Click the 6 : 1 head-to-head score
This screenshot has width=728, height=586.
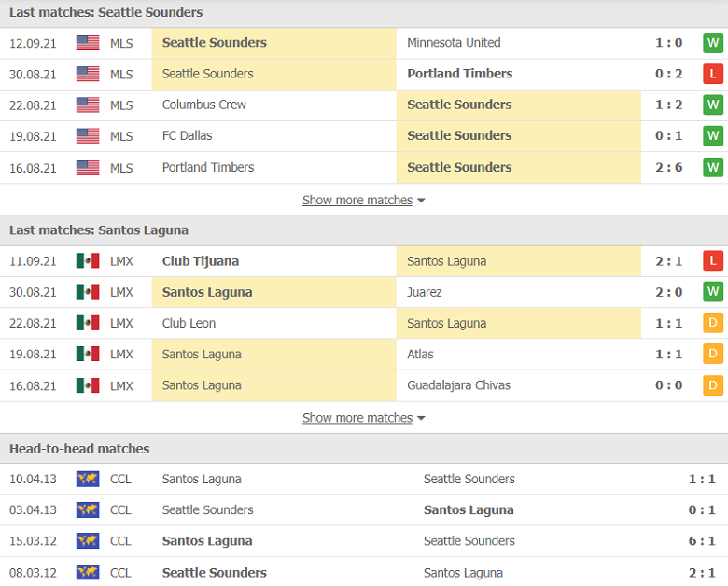click(x=702, y=541)
